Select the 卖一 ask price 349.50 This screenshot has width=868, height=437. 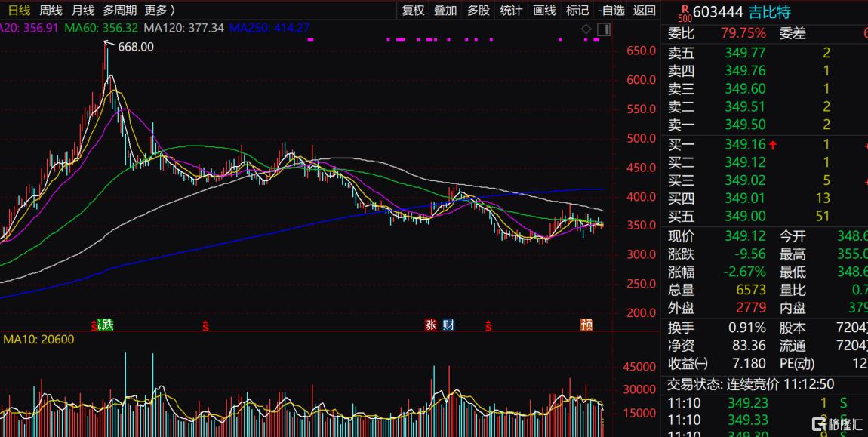(x=745, y=124)
